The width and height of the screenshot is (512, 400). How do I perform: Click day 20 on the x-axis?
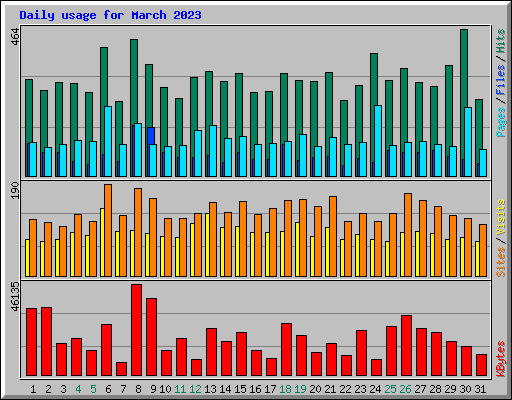[315, 389]
